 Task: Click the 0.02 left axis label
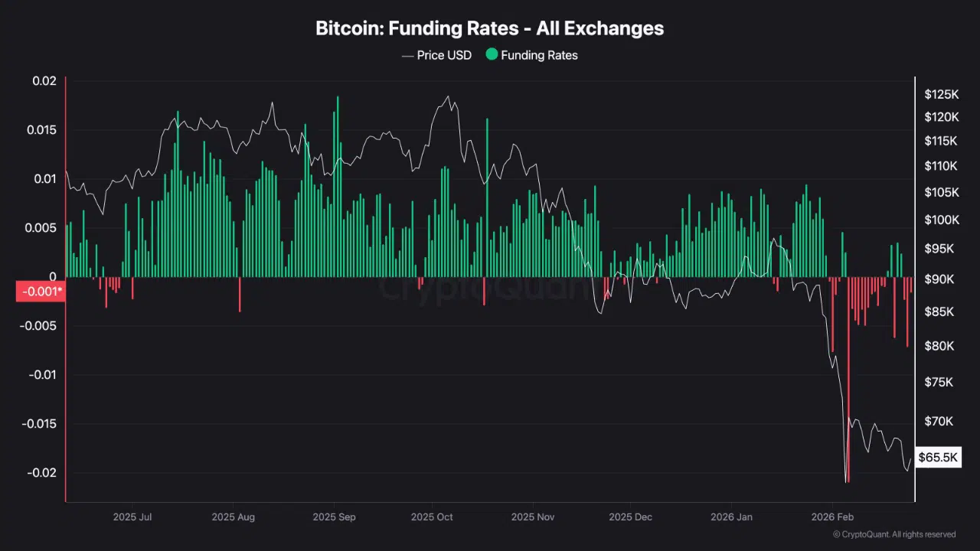(44, 81)
